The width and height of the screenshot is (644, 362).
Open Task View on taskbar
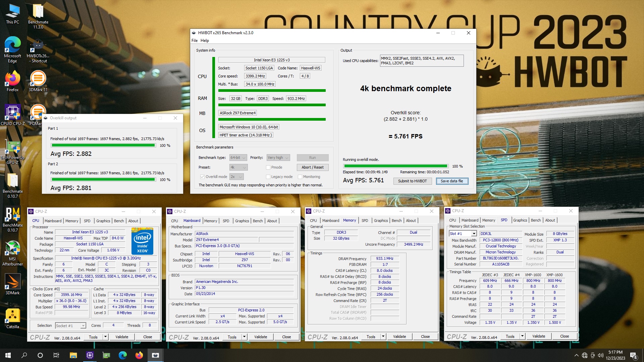pos(56,355)
